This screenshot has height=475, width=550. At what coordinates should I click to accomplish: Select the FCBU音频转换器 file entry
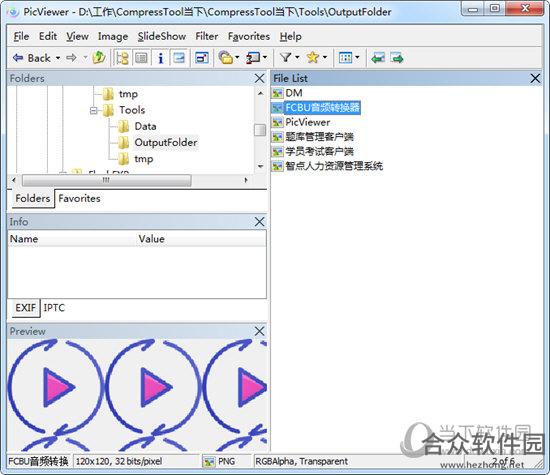click(322, 107)
